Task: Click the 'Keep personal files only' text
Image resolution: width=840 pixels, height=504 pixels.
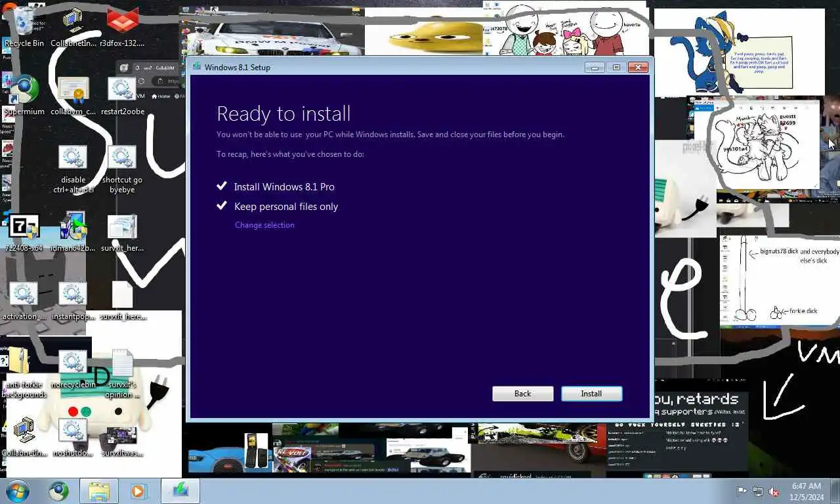Action: point(286,206)
